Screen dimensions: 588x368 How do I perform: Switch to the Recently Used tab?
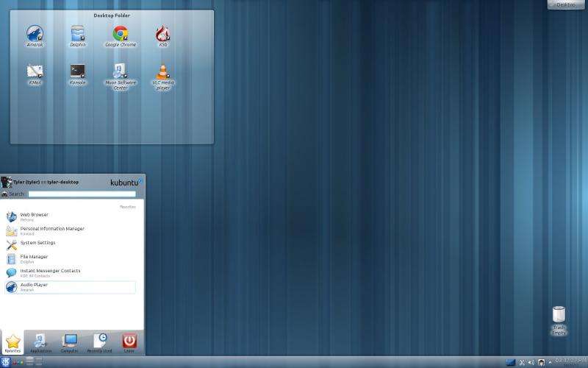coord(99,342)
